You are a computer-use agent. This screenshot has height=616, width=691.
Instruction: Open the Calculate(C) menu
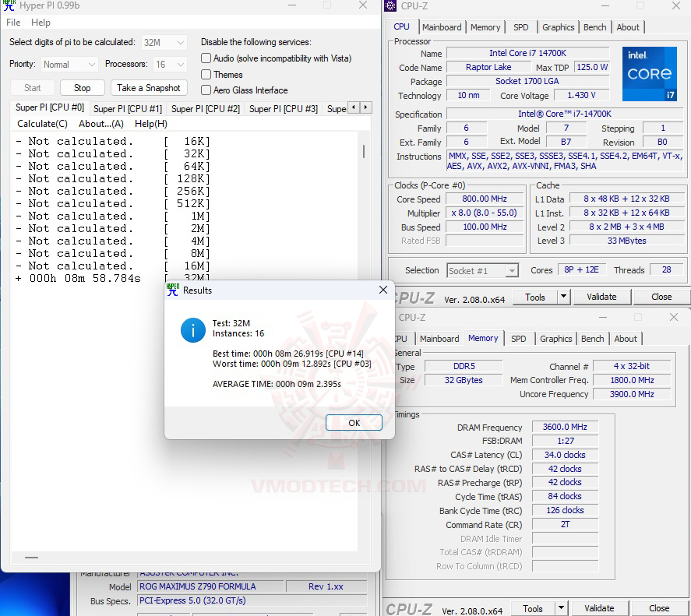(42, 124)
